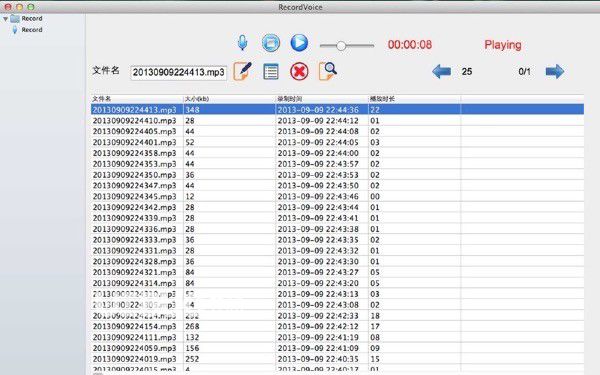Select row 20130909224405.mp3

click(337, 131)
